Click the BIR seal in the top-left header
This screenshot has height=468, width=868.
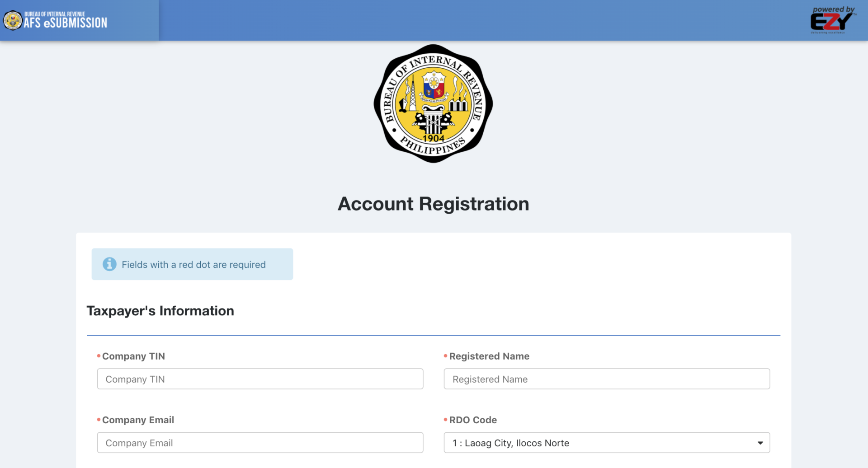tap(13, 20)
